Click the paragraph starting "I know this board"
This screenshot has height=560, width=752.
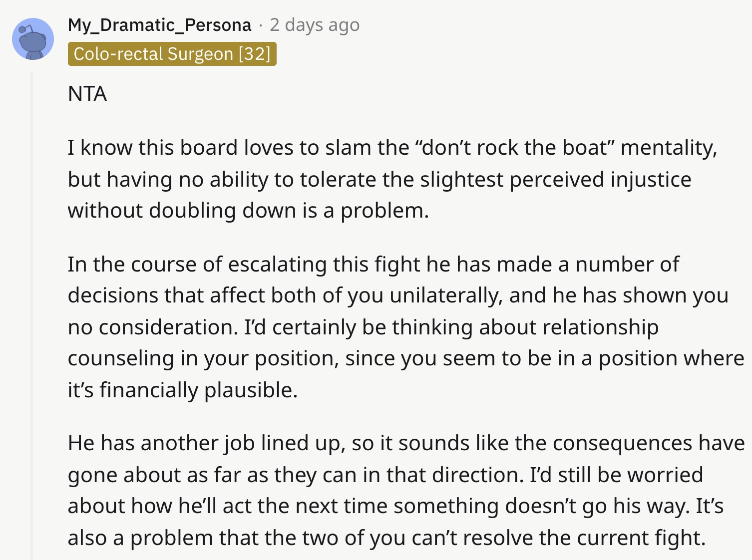[x=392, y=179]
